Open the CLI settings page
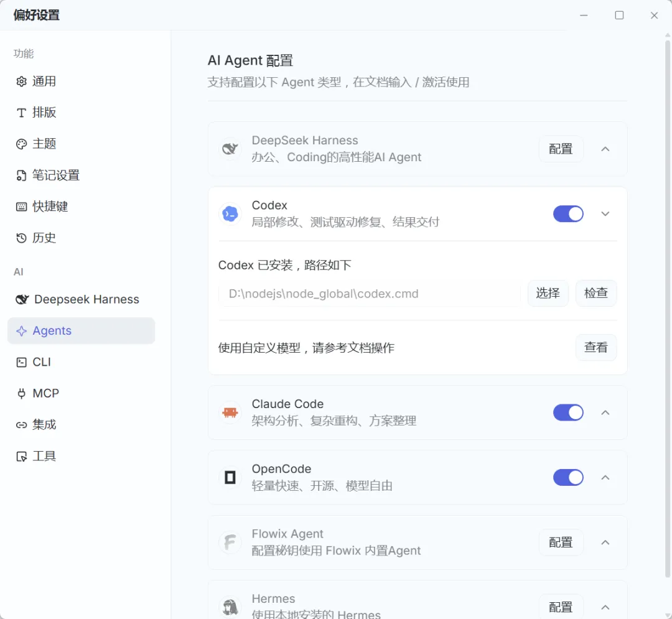 pyautogui.click(x=81, y=363)
